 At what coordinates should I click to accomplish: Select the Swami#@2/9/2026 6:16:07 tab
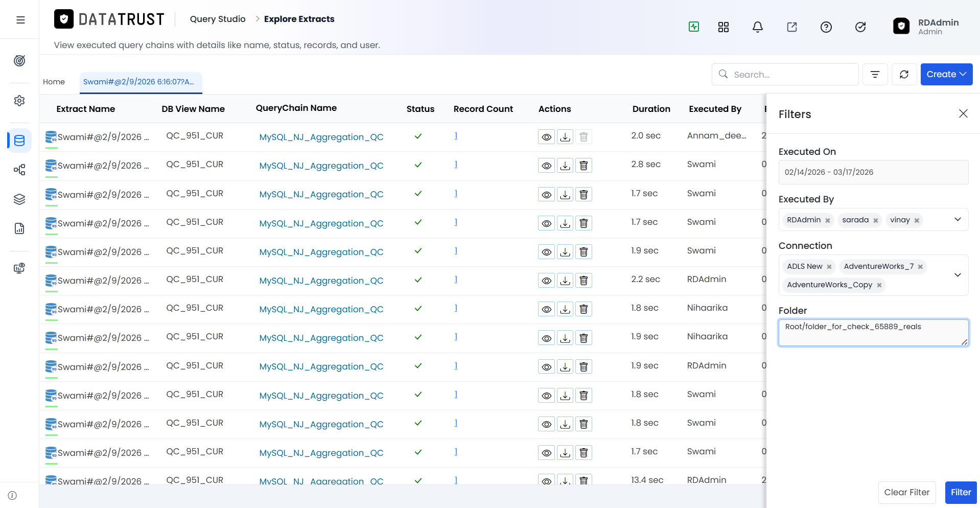[141, 82]
